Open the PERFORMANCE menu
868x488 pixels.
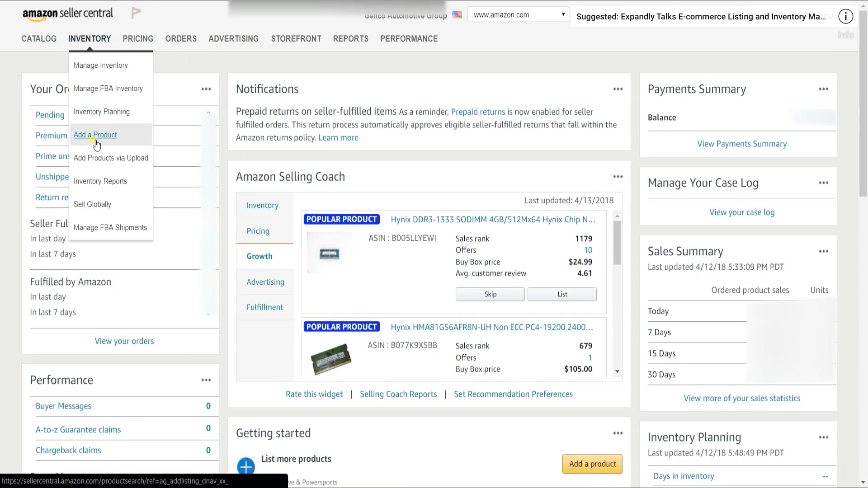tap(409, 39)
